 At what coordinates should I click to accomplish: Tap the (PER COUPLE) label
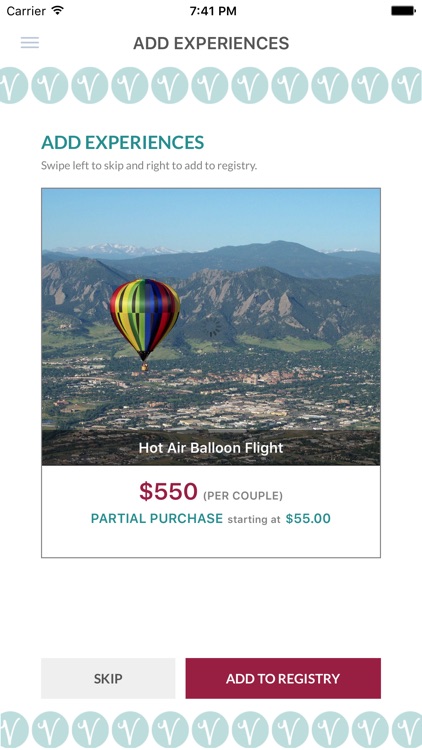243,496
